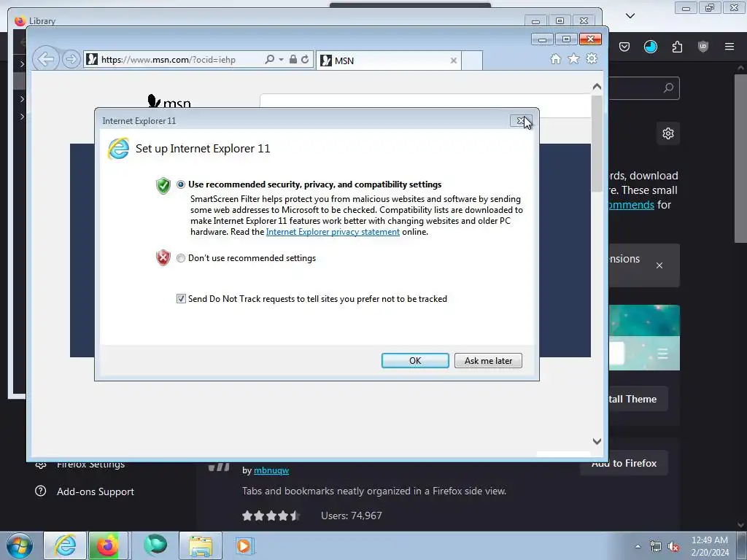This screenshot has width=747, height=560.
Task: Refresh the MSN page in IE
Action: pyautogui.click(x=305, y=60)
